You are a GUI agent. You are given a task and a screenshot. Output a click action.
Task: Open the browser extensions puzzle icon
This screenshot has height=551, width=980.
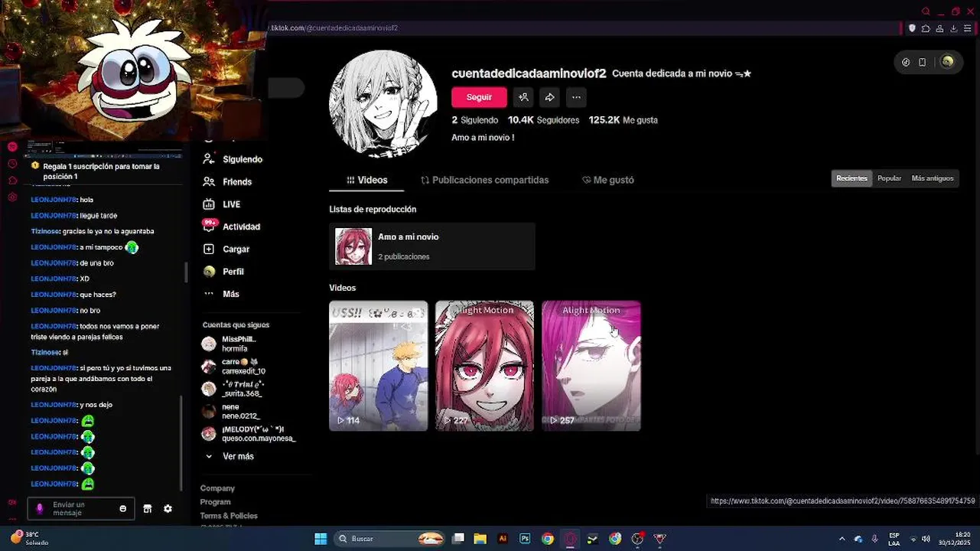tap(926, 28)
